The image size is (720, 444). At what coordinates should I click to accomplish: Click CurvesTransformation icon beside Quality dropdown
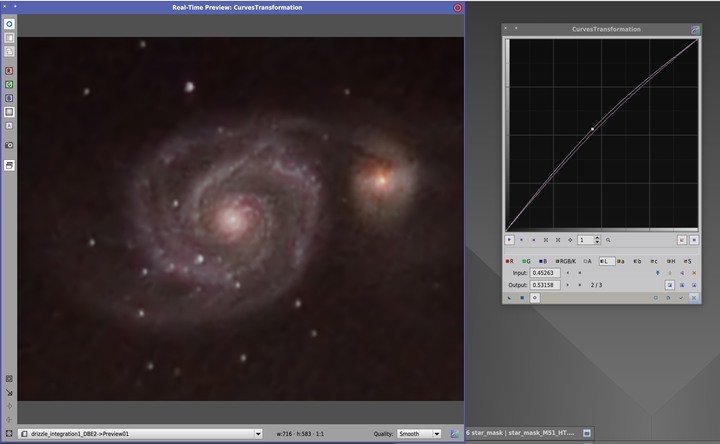tap(455, 433)
